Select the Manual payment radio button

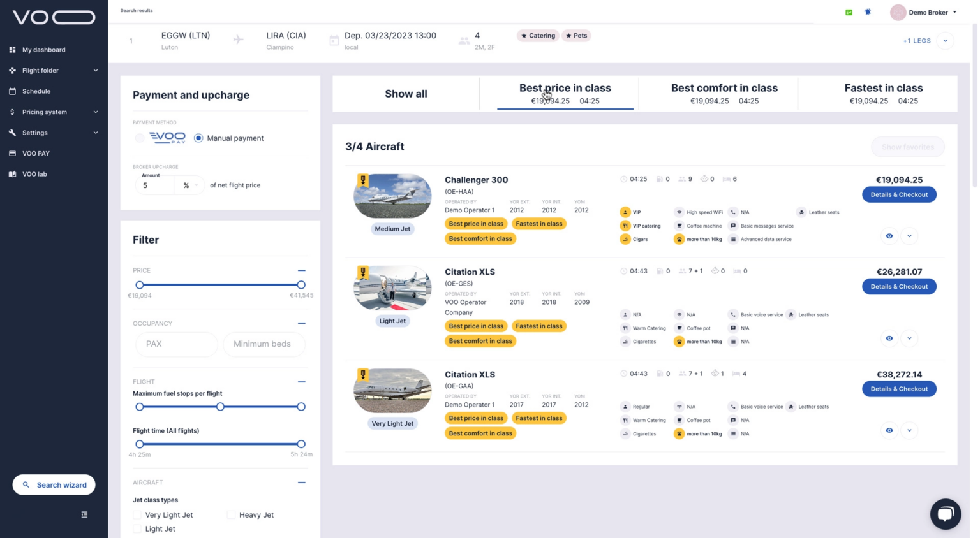[x=198, y=138]
